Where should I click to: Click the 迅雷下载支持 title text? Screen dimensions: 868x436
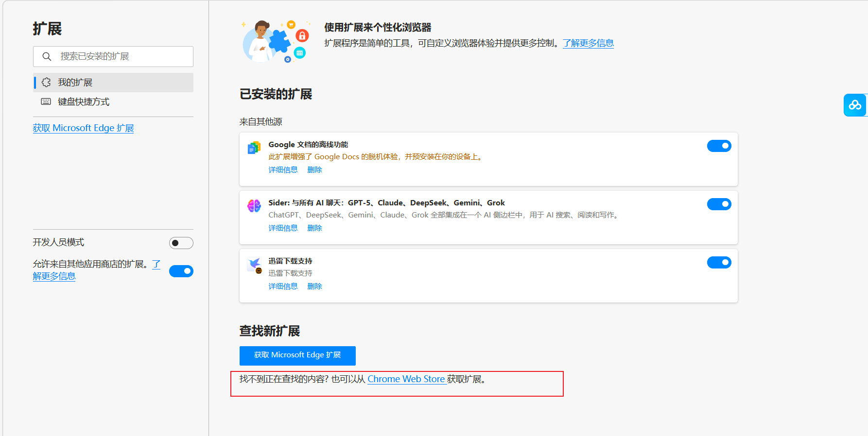(x=290, y=261)
